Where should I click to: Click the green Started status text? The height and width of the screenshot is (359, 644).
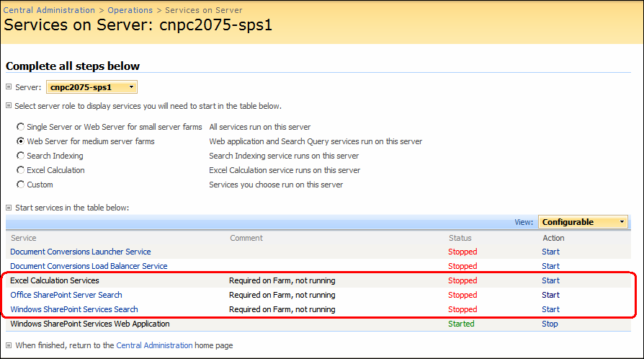point(461,324)
